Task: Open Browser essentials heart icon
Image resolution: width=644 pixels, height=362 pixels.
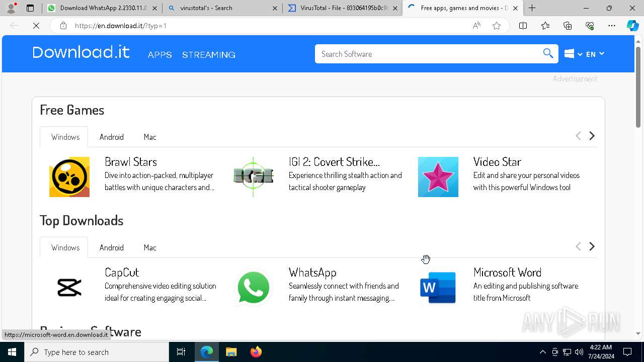Action: pos(590,26)
